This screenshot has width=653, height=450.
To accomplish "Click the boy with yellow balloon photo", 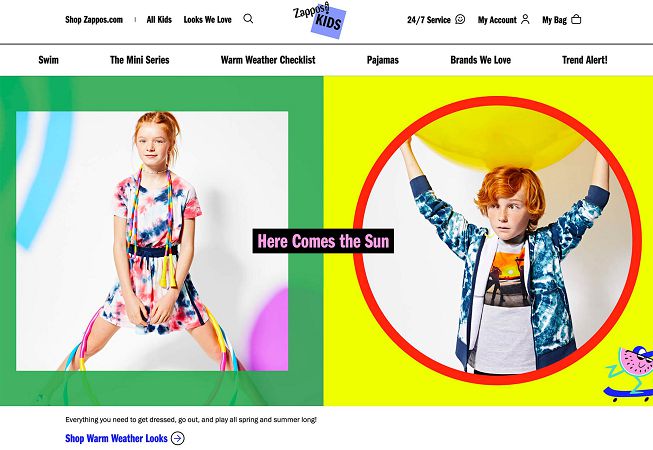I will [498, 240].
